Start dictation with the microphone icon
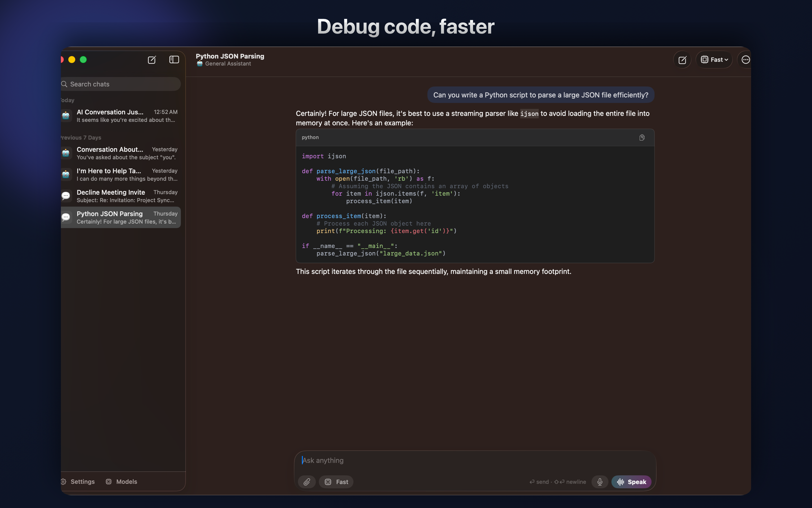Viewport: 812px width, 508px height. pos(600,482)
